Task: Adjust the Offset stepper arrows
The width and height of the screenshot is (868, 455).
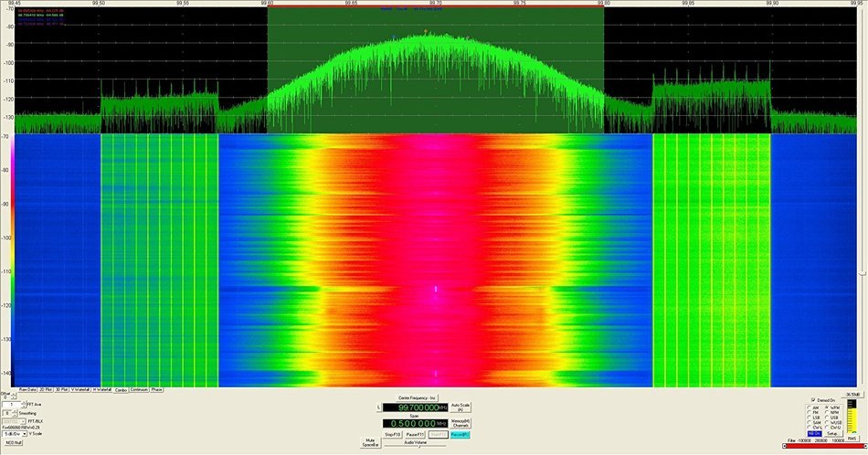Action: click(x=14, y=396)
